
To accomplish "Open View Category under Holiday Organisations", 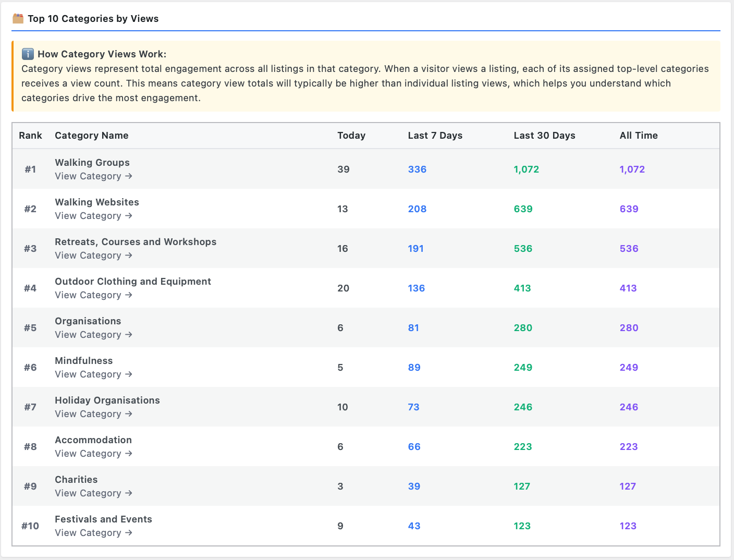I will click(x=93, y=414).
